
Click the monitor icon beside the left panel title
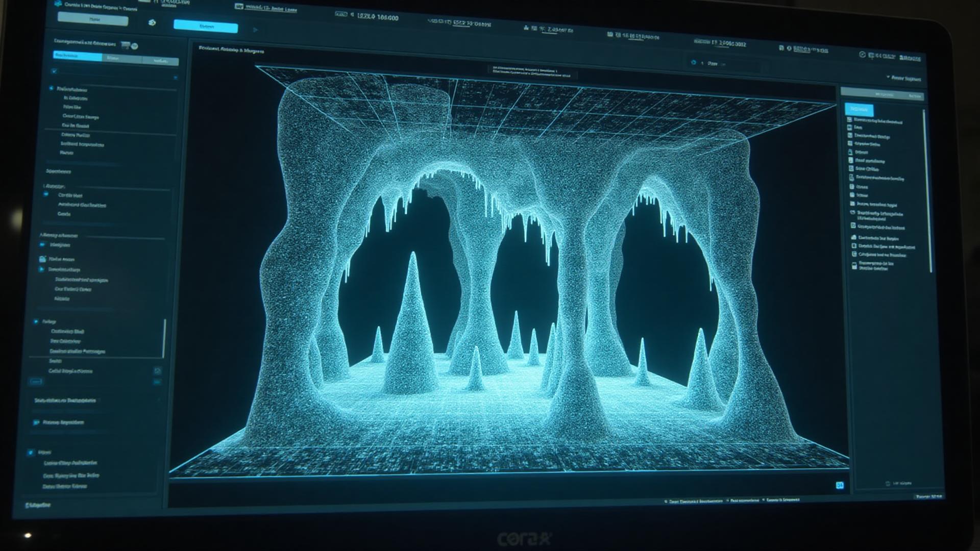click(125, 45)
